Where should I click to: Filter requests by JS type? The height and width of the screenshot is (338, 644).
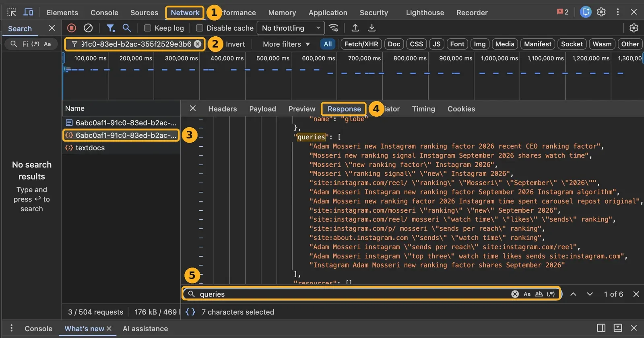tap(437, 44)
